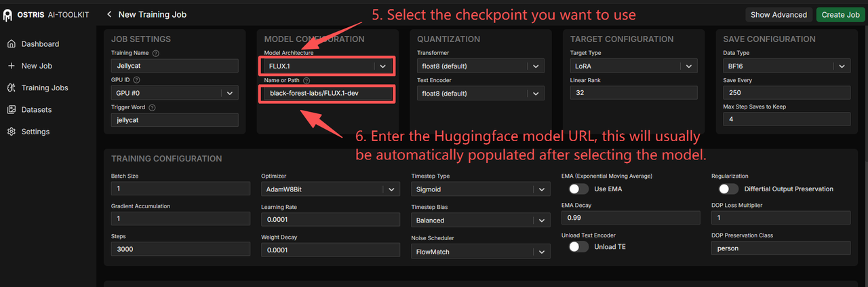Open Training Jobs in the sidebar
868x287 pixels.
[45, 88]
